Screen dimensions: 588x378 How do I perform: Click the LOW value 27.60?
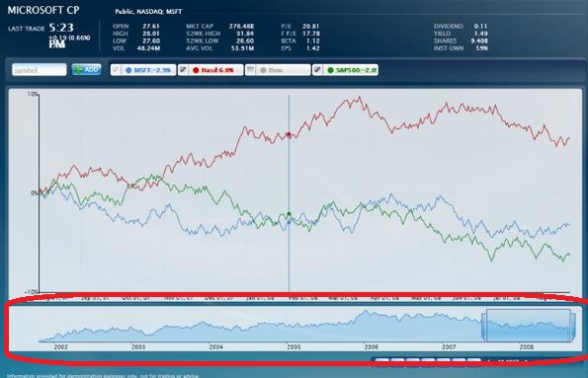[x=151, y=40]
